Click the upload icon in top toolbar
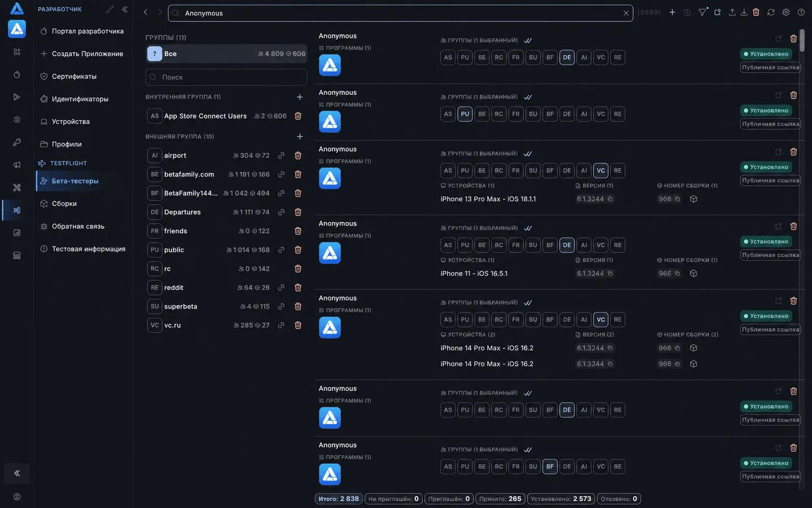Screen dimensions: 812x508 [732, 12]
